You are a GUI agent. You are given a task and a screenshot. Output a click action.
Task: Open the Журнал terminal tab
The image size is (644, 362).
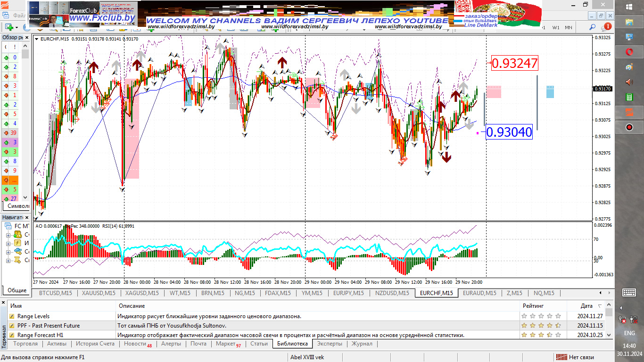coord(362,344)
